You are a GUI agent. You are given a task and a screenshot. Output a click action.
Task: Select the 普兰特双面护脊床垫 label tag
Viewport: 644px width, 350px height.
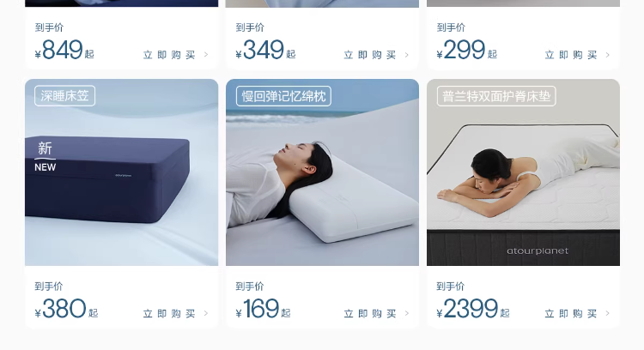click(496, 96)
